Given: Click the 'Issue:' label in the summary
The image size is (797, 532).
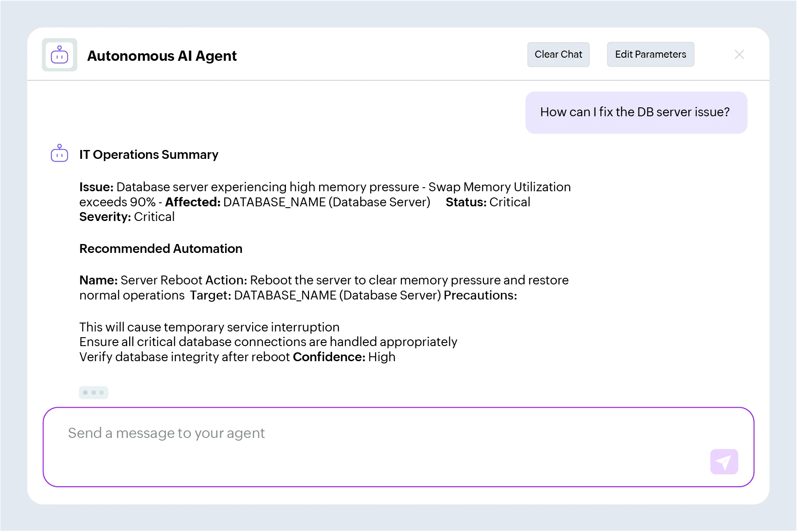Looking at the screenshot, I should 96,187.
